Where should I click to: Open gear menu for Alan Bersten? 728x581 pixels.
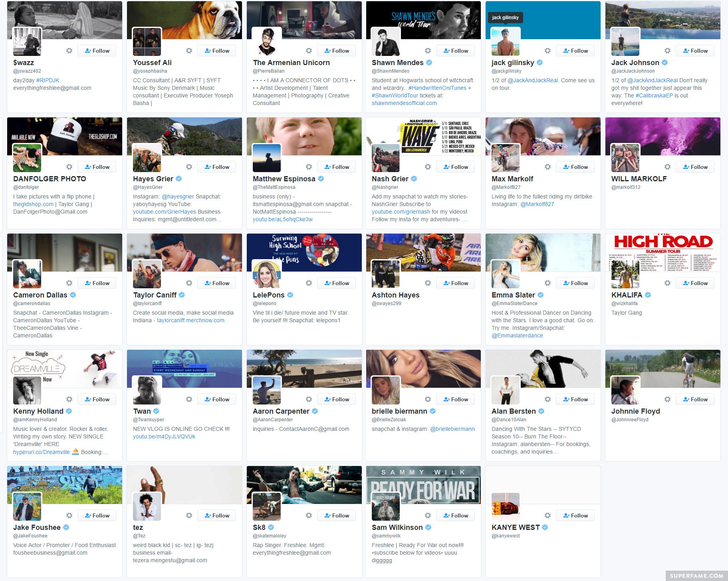(547, 399)
